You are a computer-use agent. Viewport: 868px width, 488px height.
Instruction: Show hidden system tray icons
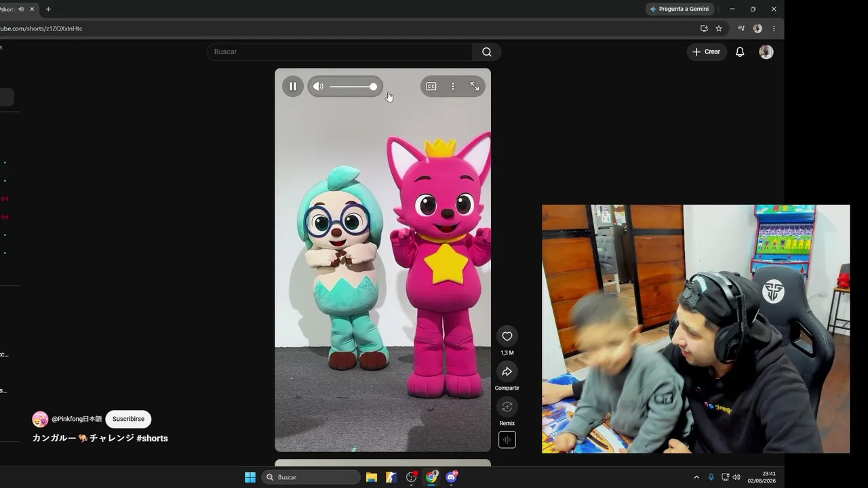click(696, 477)
